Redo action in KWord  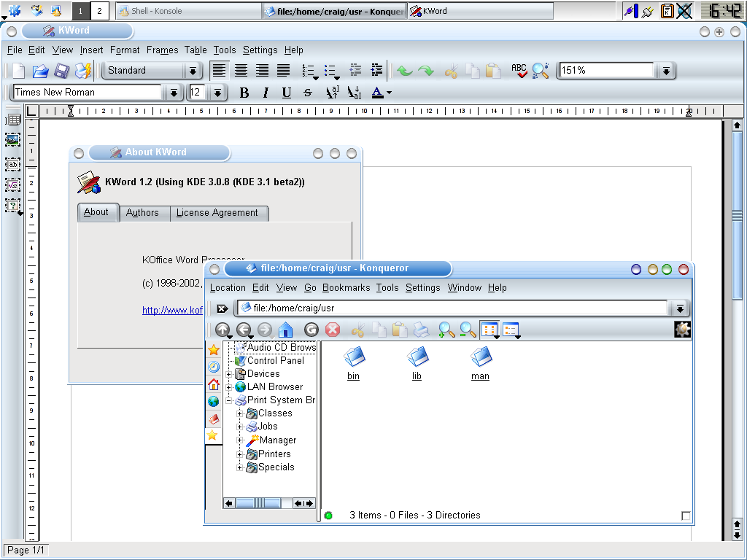coord(425,71)
